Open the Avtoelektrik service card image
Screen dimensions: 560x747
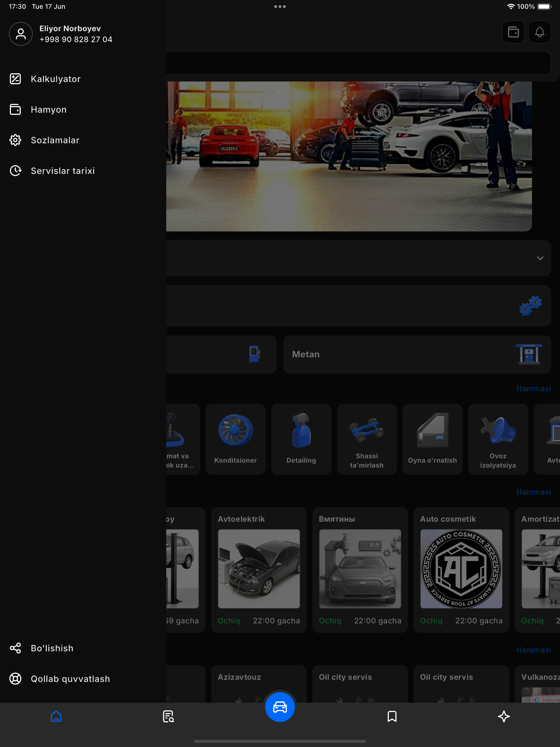259,569
